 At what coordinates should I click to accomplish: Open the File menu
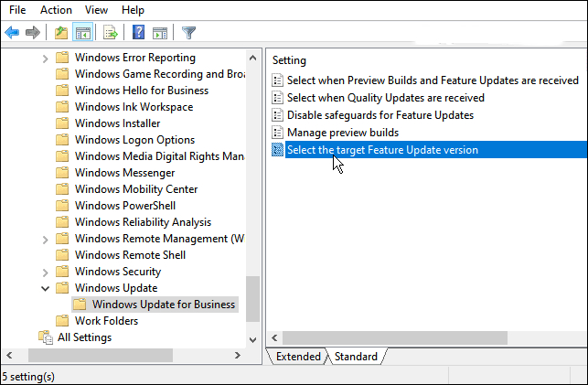click(17, 10)
